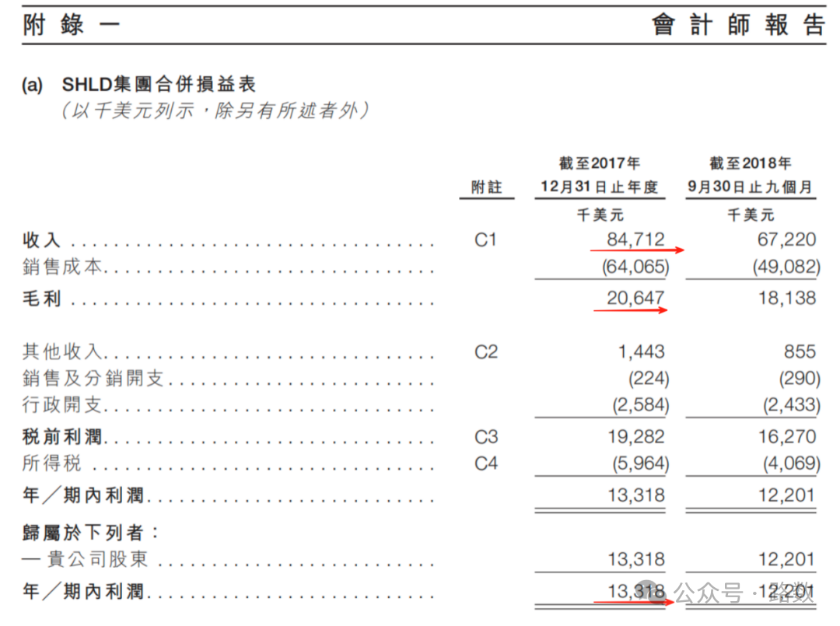The image size is (840, 626).
Task: Open note reference C3 for 稅前利潤
Action: click(485, 437)
